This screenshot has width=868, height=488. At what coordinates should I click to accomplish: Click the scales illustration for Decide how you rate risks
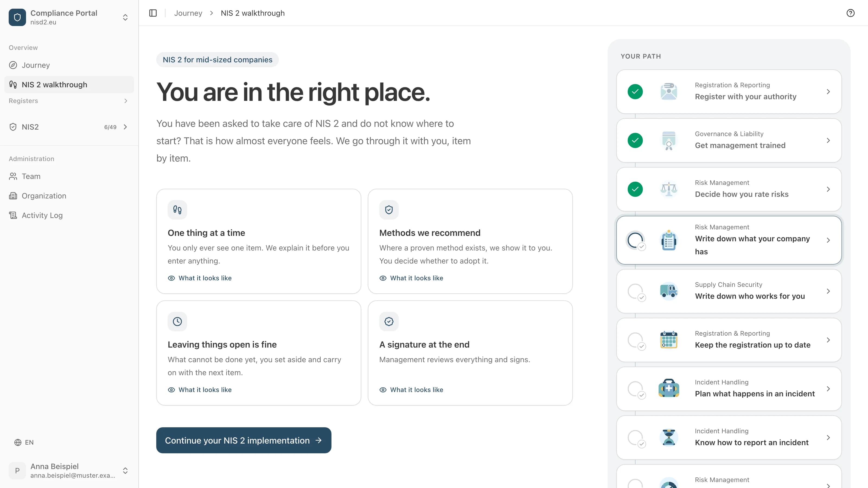(669, 189)
